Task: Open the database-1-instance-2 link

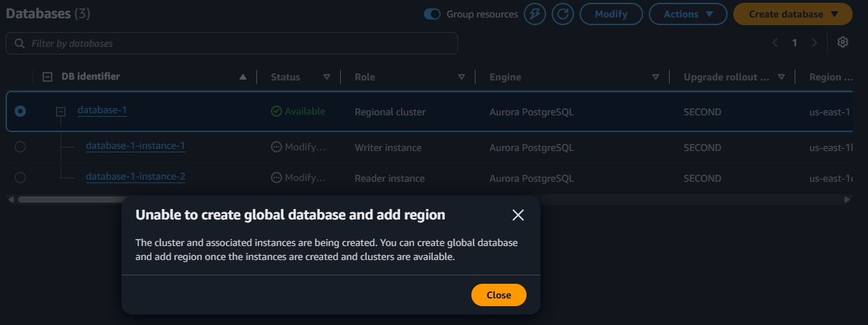Action: click(135, 176)
